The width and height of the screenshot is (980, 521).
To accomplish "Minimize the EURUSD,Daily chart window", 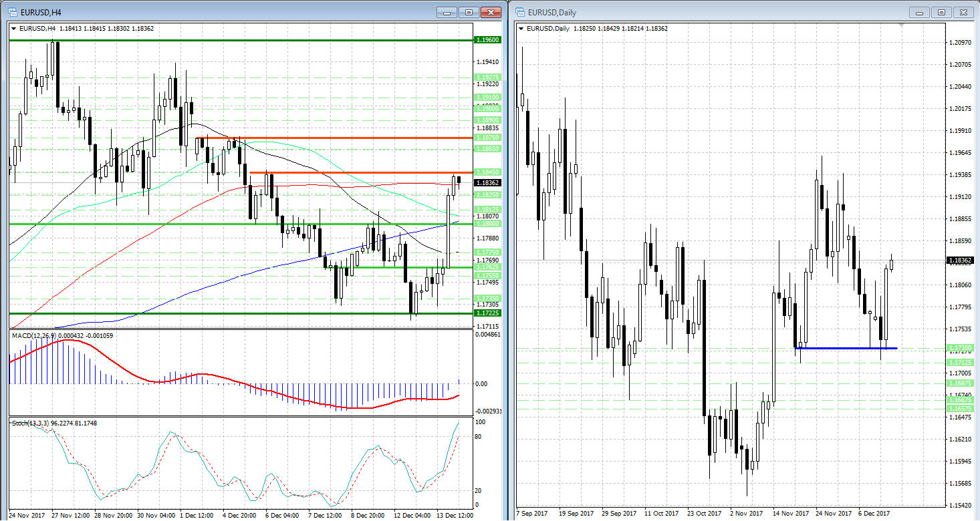I will [919, 12].
